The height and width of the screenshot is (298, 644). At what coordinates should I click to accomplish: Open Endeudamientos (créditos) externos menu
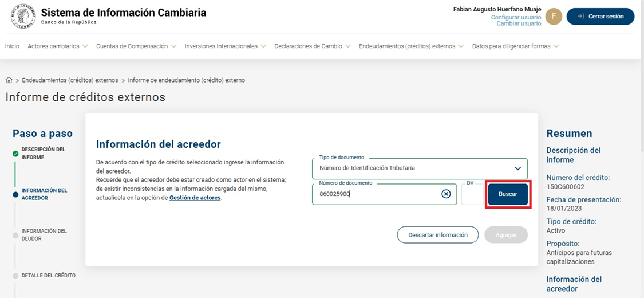click(411, 46)
